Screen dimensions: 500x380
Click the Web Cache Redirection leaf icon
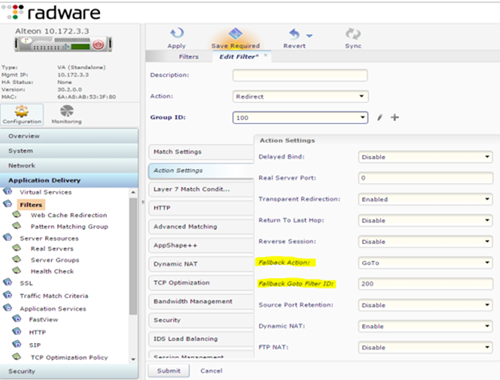[17, 214]
